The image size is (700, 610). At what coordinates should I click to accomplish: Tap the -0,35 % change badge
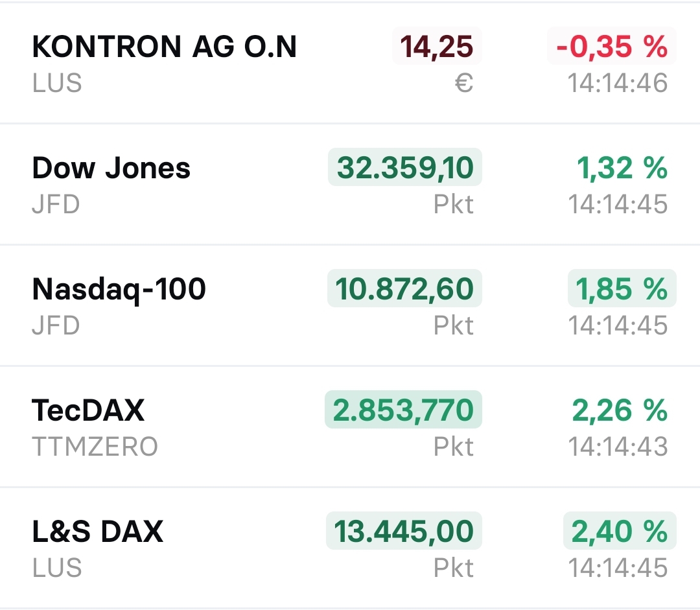[612, 47]
